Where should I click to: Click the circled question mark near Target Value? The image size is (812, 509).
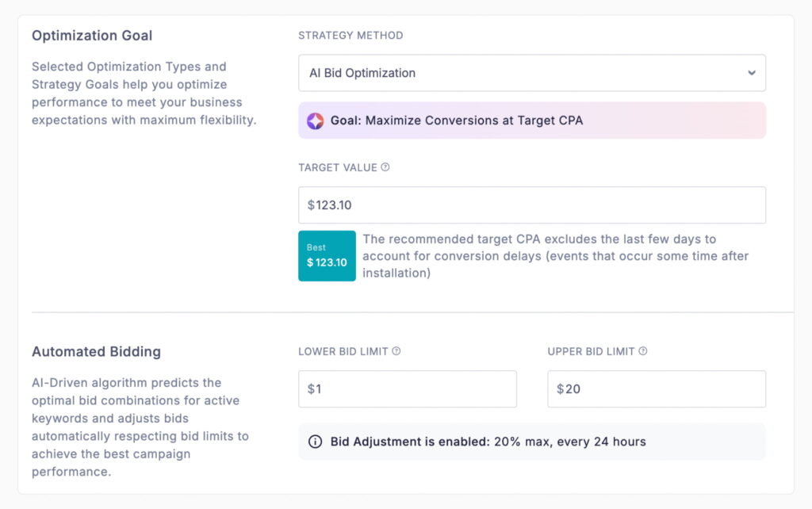386,167
